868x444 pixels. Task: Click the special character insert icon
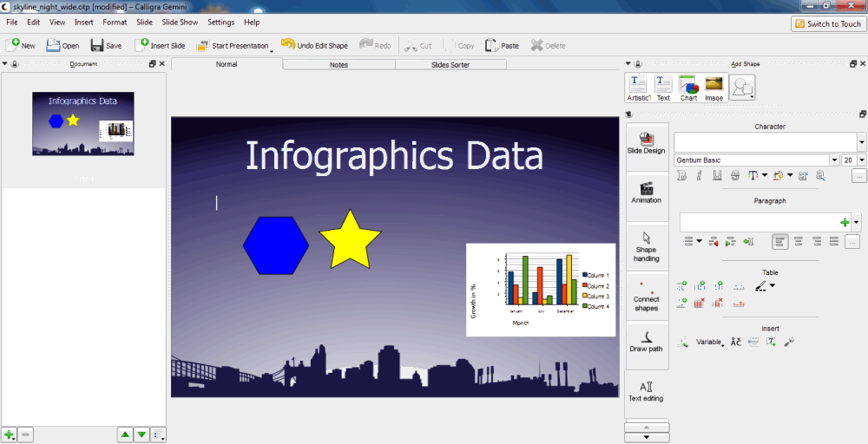click(x=736, y=343)
